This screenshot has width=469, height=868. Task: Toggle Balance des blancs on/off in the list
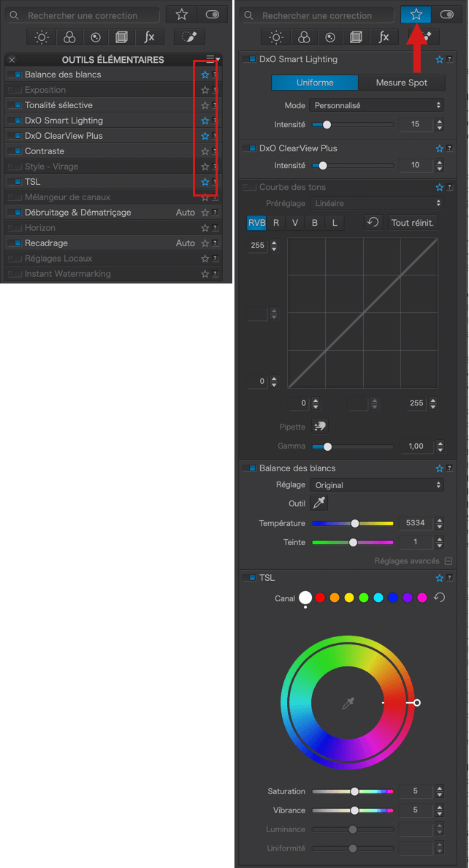15,75
